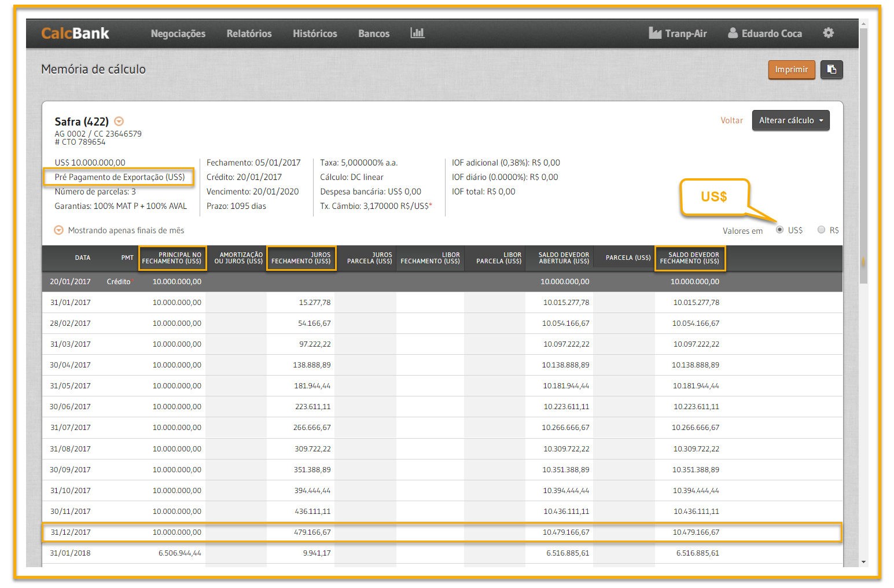Click the 'Libor fechamento (US$)' column header

pyautogui.click(x=431, y=258)
